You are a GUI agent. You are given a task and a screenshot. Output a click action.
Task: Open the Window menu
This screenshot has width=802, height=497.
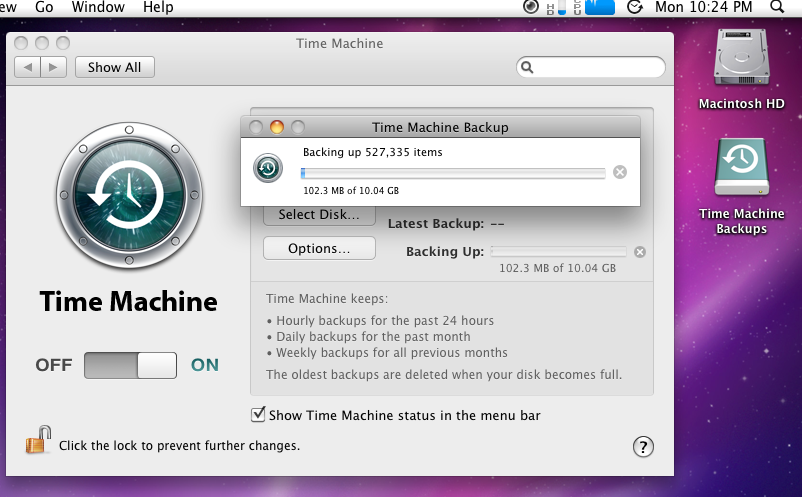pyautogui.click(x=98, y=7)
